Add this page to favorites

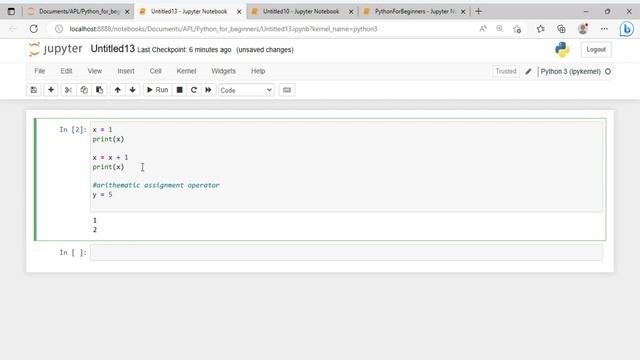click(517, 29)
